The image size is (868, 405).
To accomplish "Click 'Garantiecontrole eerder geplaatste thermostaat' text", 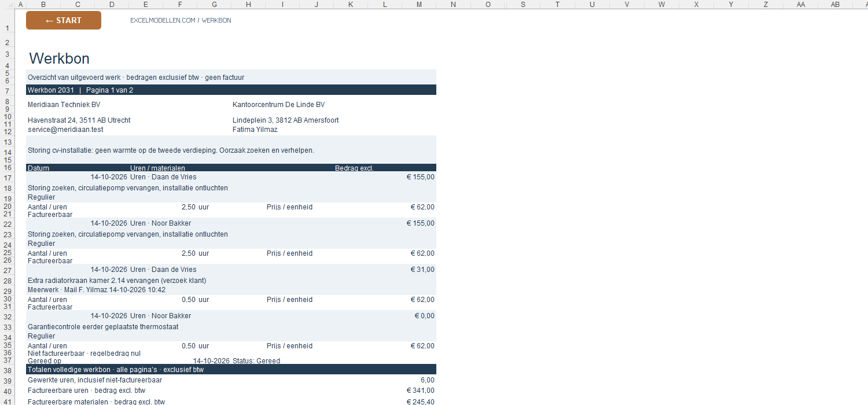I will (103, 327).
